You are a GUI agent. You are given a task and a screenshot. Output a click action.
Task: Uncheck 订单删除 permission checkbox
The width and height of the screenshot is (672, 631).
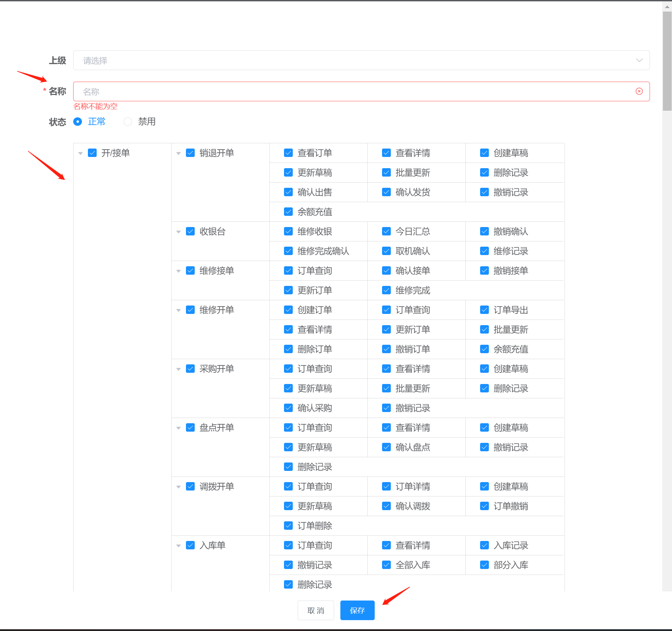[289, 526]
